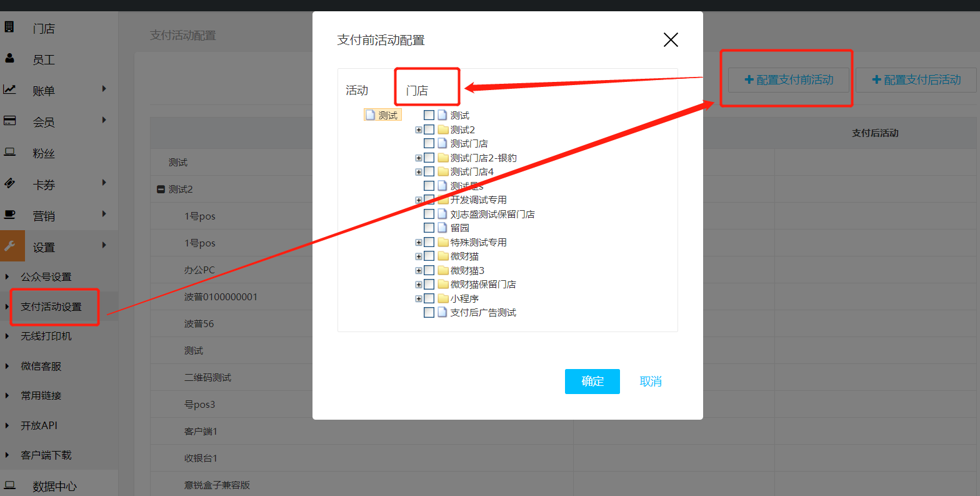Click the 账单 chart icon in sidebar

coord(9,89)
